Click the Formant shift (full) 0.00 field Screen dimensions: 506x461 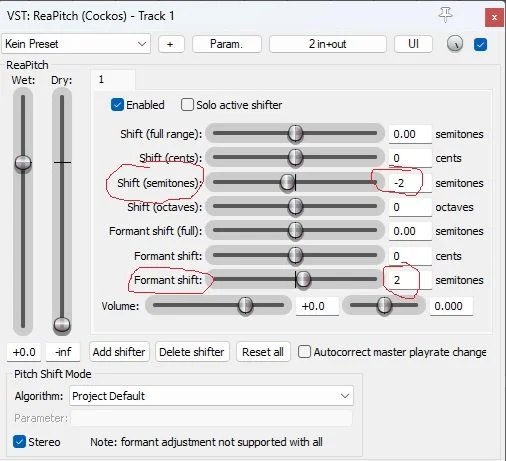[x=410, y=231]
